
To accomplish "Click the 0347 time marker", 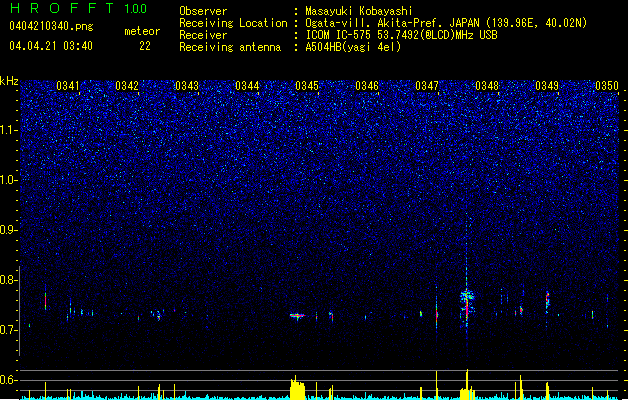I will (x=427, y=86).
